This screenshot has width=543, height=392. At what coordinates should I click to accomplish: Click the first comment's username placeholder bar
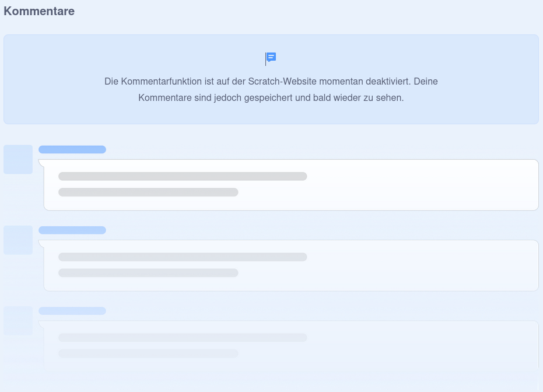coord(72,150)
